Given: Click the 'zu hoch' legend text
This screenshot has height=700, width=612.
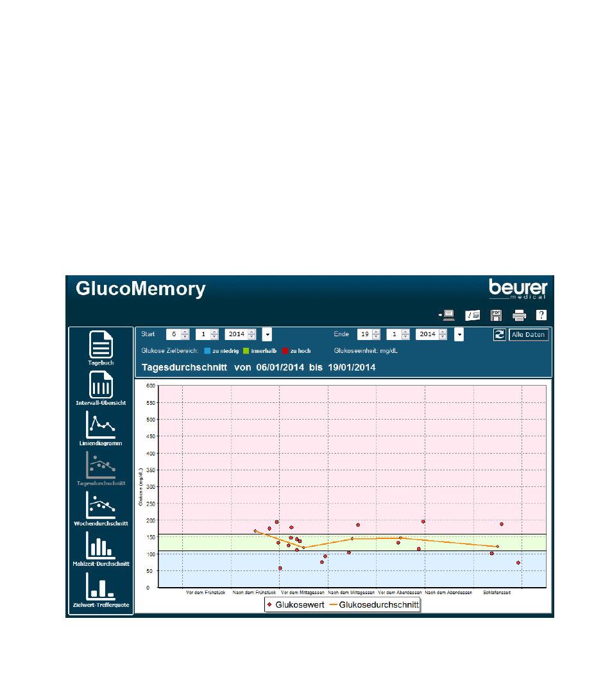Looking at the screenshot, I should 300,351.
